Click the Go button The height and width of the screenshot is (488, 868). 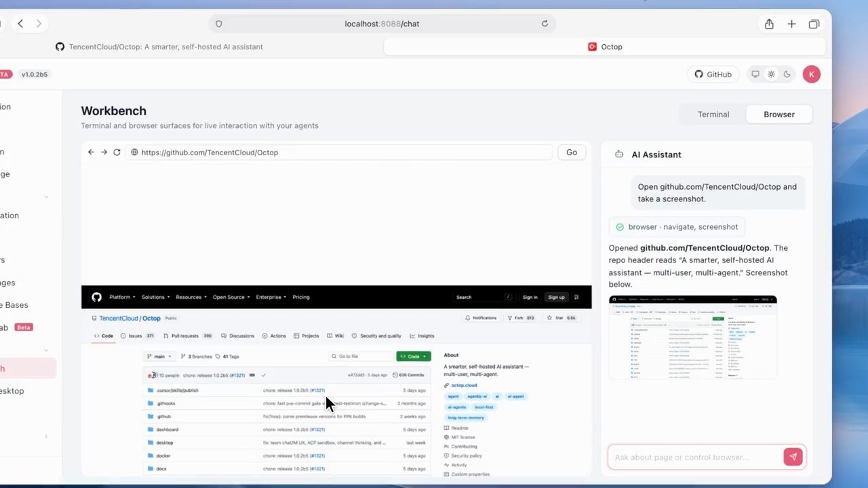click(572, 152)
